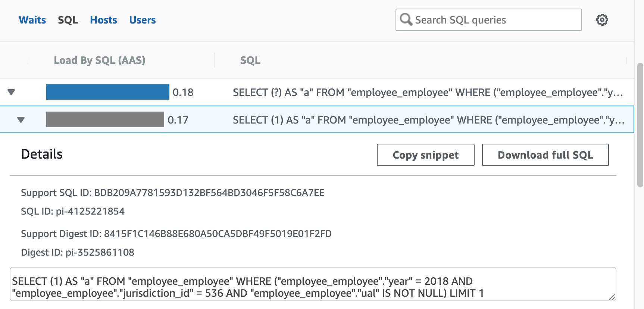Click the SQL column header

(250, 60)
